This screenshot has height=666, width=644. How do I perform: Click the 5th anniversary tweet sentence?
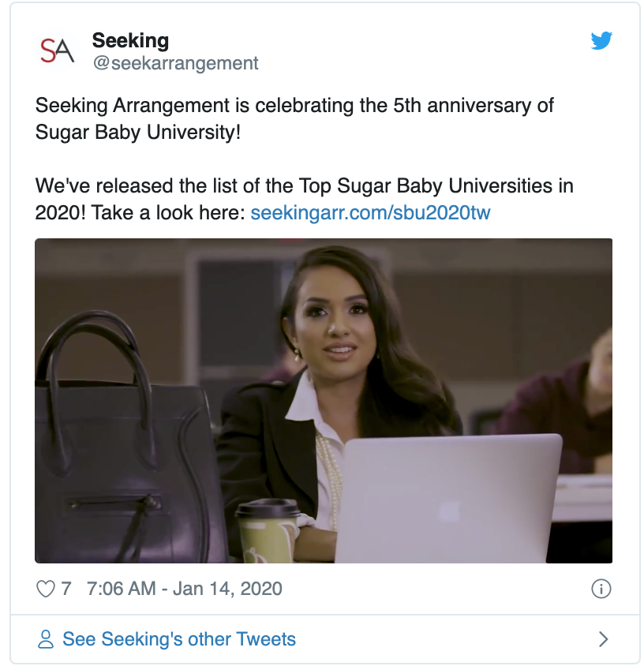point(294,105)
